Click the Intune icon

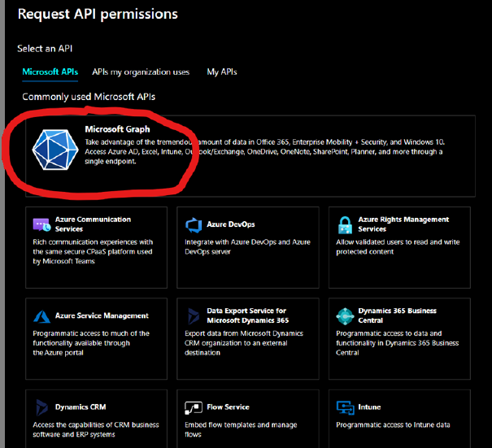344,407
